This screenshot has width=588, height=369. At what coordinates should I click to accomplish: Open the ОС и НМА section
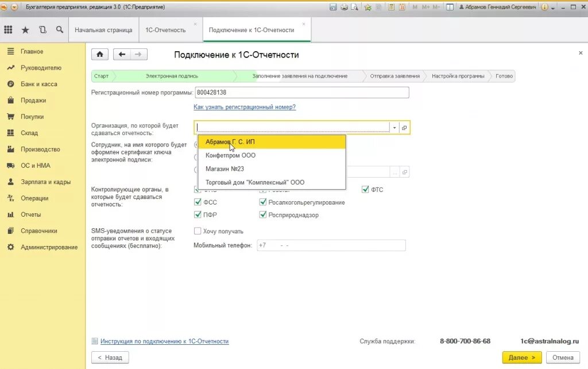36,166
